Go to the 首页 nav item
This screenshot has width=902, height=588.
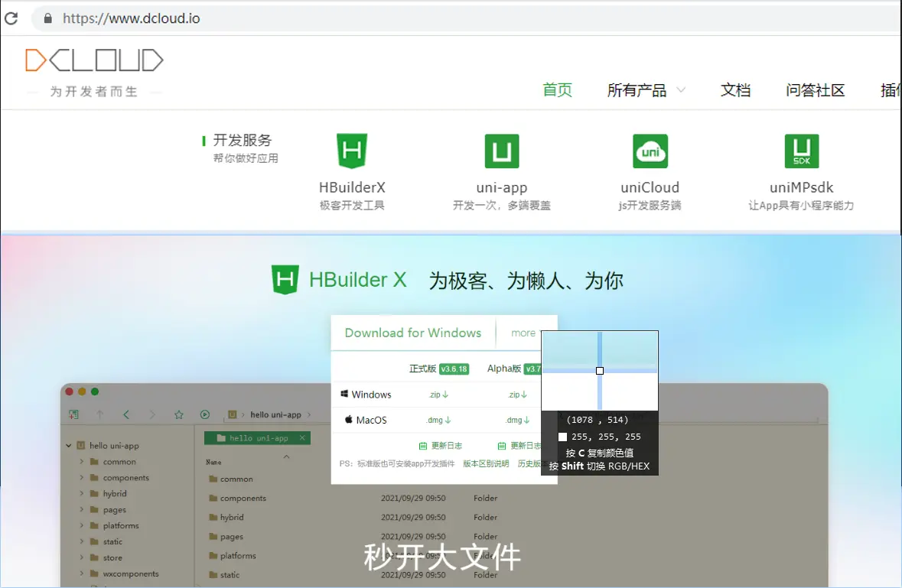557,90
